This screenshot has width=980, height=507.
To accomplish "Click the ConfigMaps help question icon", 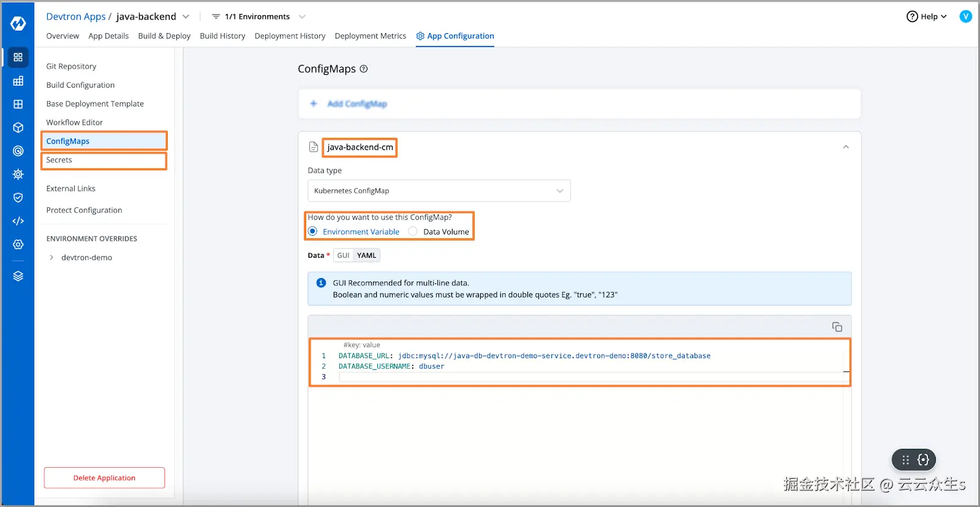I will click(364, 69).
